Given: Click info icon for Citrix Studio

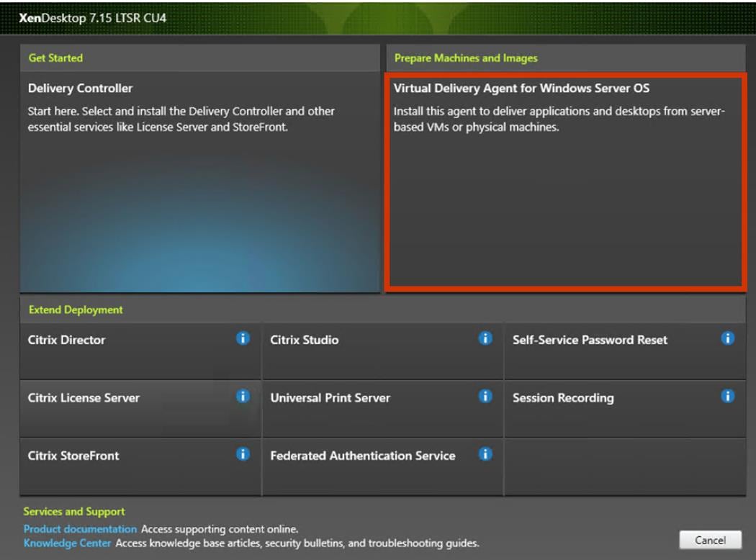Looking at the screenshot, I should point(485,338).
